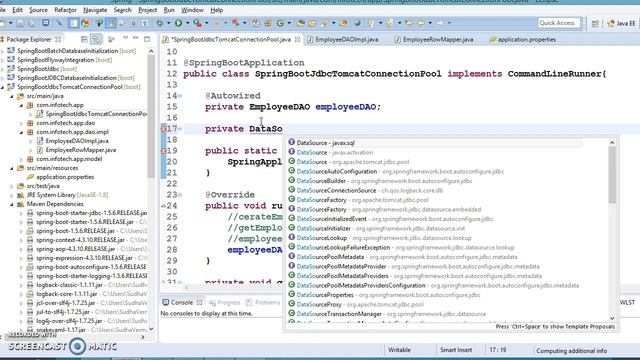640x360 pixels.
Task: Click the override marker on line 24
Action: point(163,206)
